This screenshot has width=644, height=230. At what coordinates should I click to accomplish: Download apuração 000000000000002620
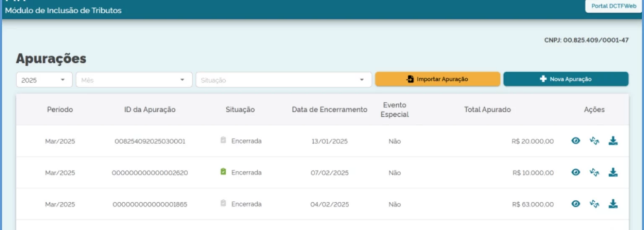[x=613, y=172]
